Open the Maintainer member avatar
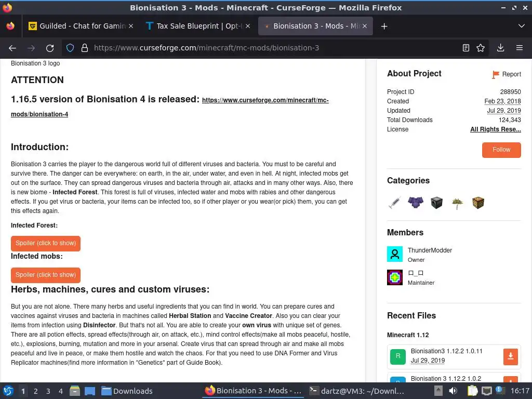 (x=395, y=277)
